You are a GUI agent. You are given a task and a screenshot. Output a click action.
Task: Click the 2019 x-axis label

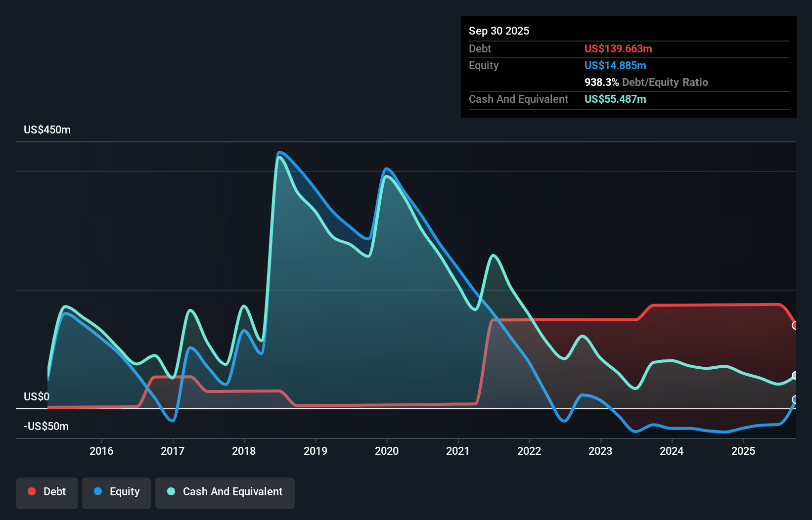coord(316,451)
